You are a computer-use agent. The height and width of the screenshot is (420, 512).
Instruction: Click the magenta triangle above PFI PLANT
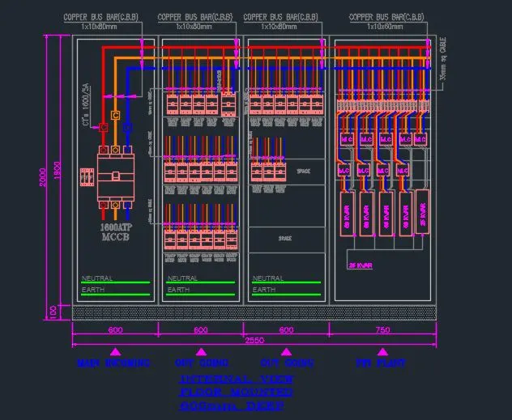[x=382, y=351]
